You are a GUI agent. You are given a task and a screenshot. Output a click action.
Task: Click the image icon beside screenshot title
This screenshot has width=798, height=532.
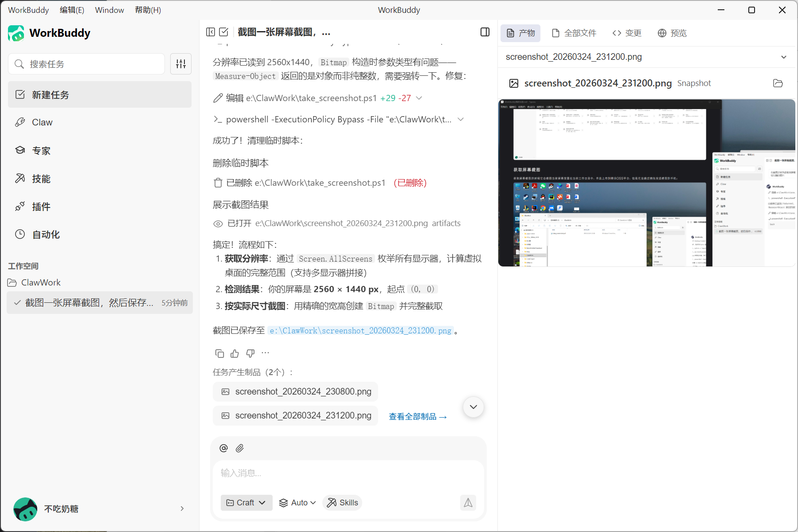point(514,83)
